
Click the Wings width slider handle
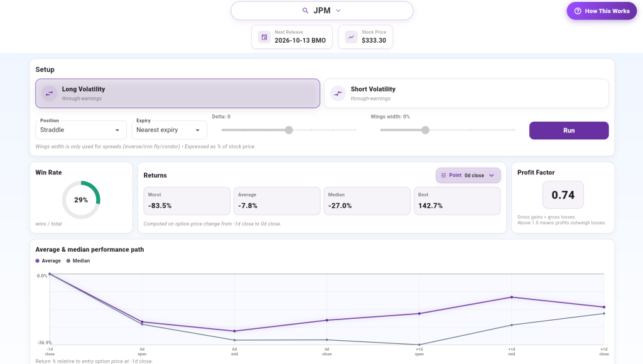(x=425, y=130)
